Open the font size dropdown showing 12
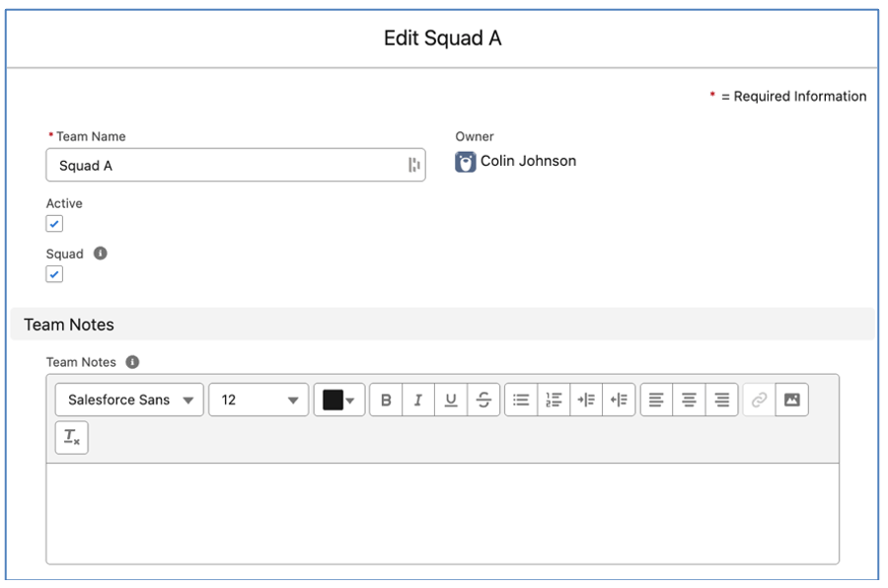 point(257,400)
